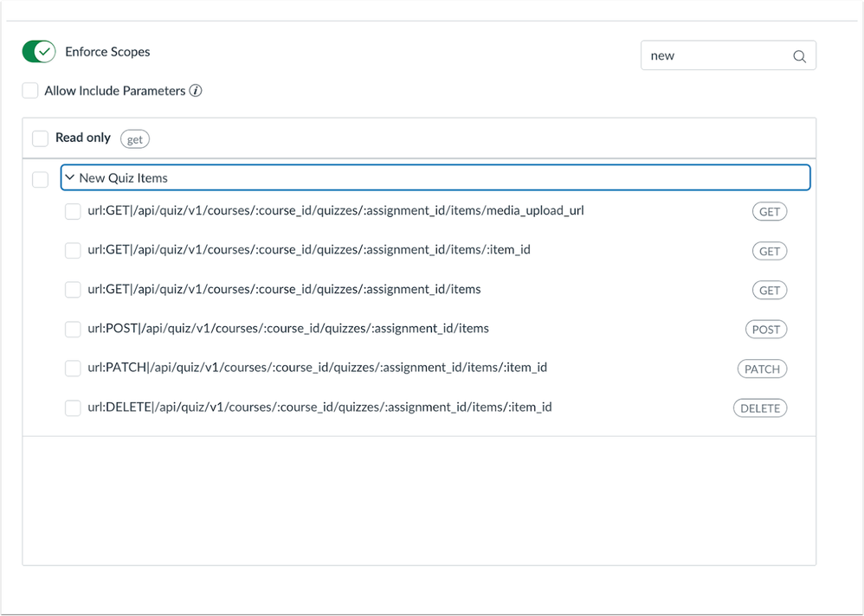Viewport: 864px width, 616px height.
Task: Click the url:GET assignment_id/items scope text
Action: coord(284,289)
